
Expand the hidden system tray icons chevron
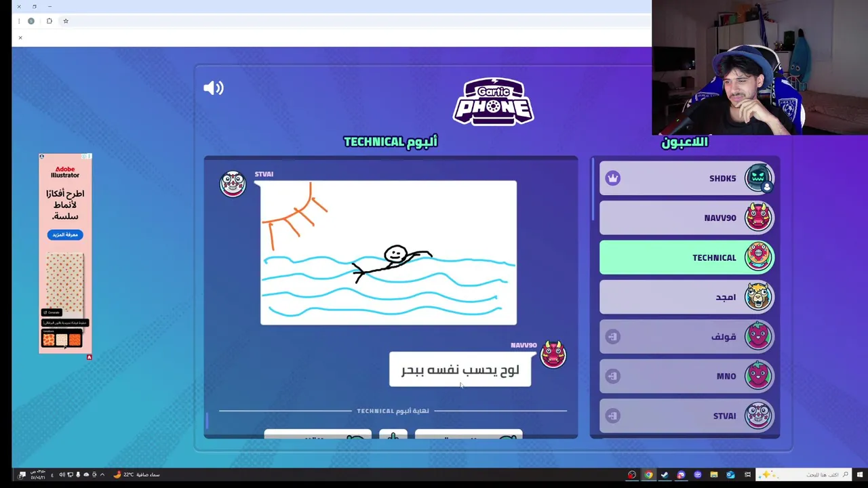point(102,474)
